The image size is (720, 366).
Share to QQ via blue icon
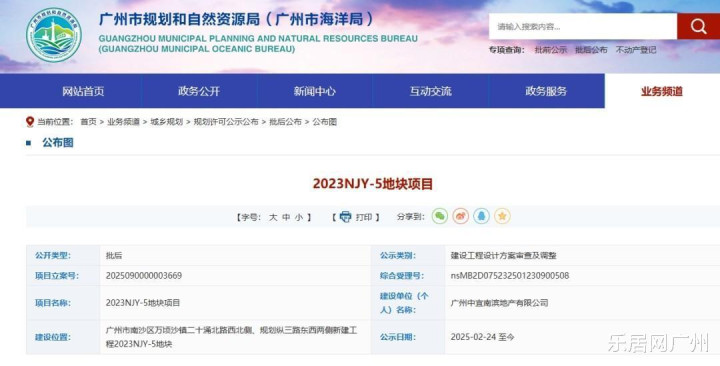coord(481,216)
